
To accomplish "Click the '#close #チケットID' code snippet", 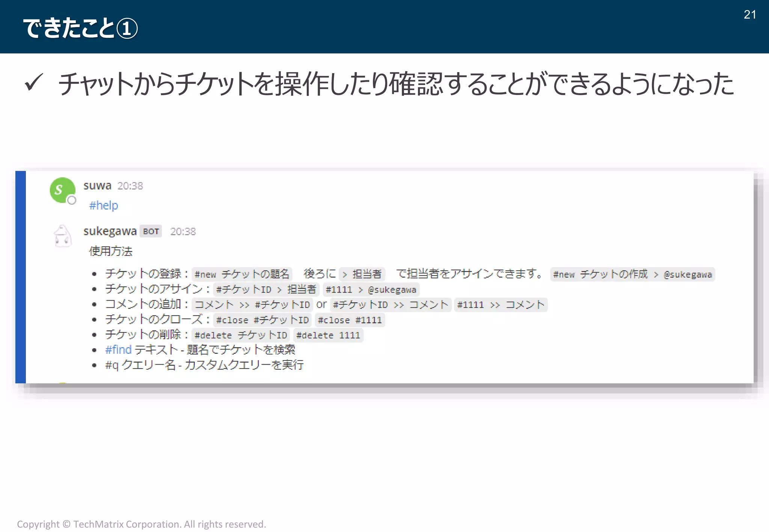I will (x=262, y=320).
